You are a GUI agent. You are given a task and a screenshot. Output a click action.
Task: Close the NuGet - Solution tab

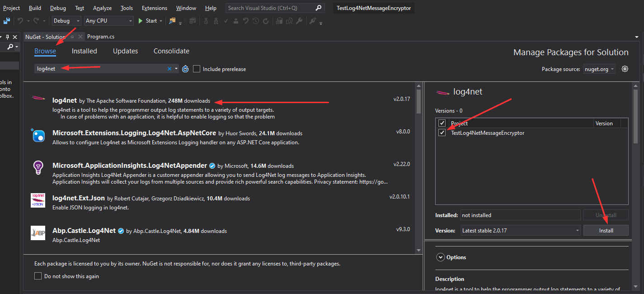click(x=80, y=37)
